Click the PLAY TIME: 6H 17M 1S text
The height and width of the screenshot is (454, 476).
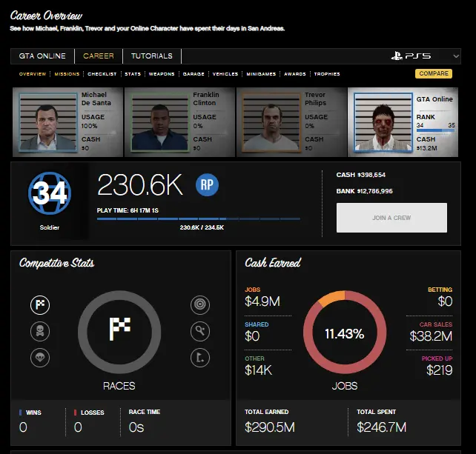(x=128, y=210)
